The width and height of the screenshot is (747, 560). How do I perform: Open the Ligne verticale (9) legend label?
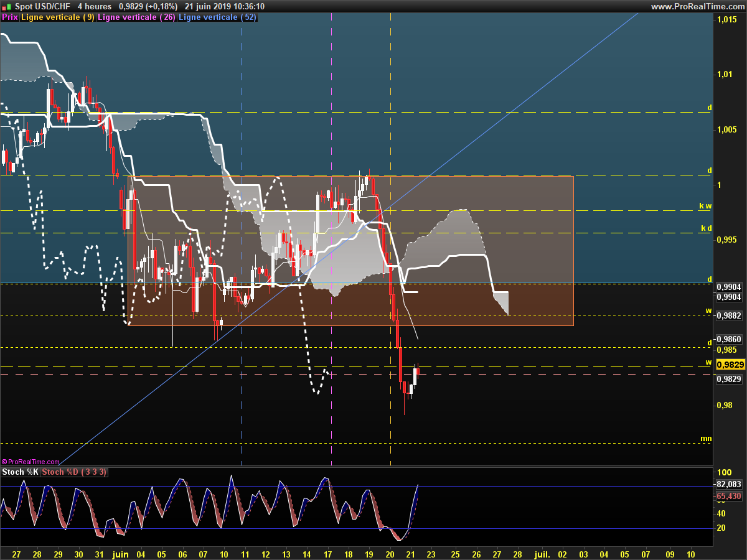tap(58, 17)
